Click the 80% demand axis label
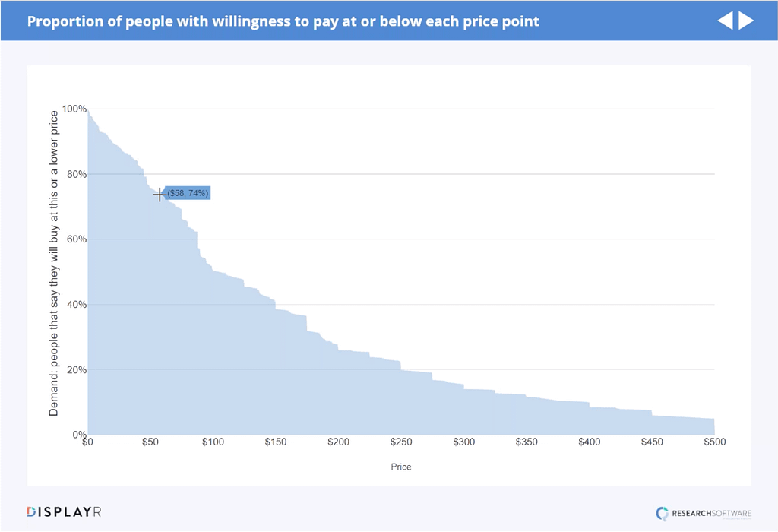This screenshot has height=532, width=778. coord(76,175)
